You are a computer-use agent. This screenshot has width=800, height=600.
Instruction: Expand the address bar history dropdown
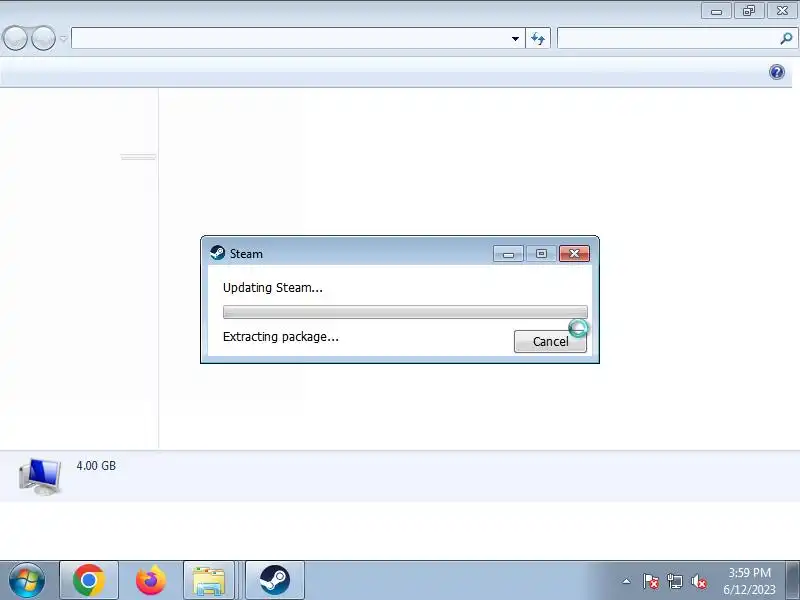tap(515, 39)
